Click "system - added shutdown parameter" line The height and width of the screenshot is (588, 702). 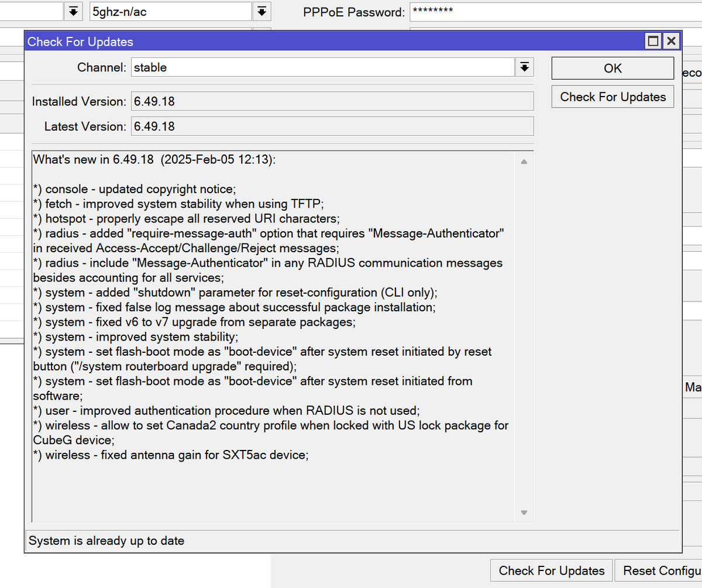click(x=235, y=293)
